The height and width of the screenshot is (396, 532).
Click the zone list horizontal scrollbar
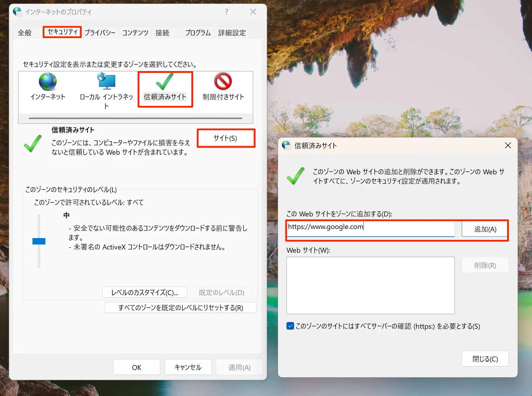(x=135, y=118)
